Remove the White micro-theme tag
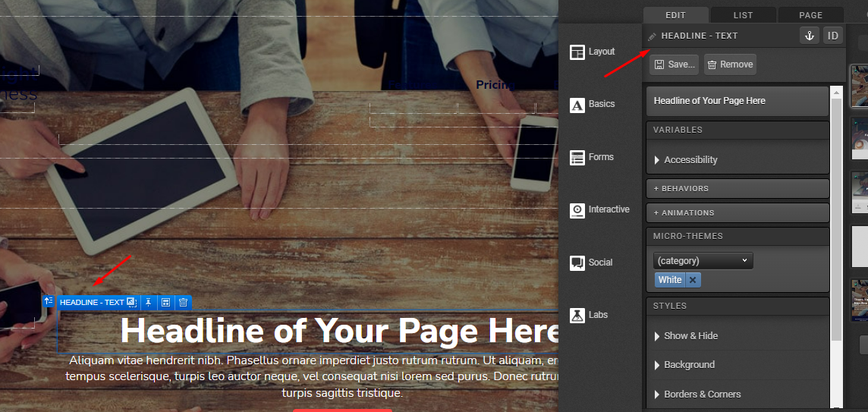Viewport: 868px width, 412px height. 693,280
